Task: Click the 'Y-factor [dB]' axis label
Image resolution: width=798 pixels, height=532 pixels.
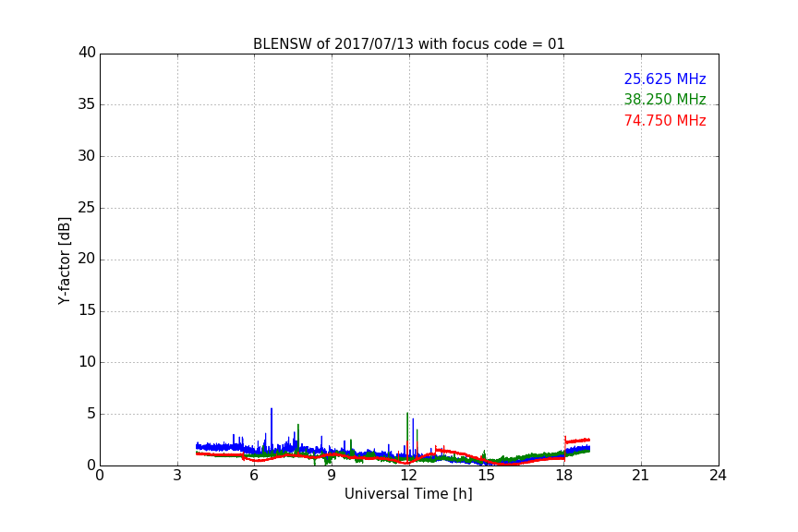Action: (x=64, y=260)
